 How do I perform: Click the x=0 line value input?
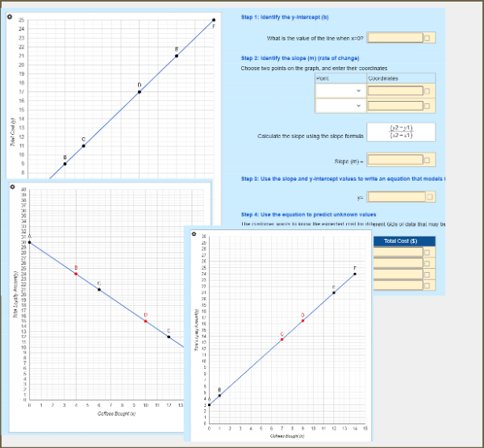(x=395, y=38)
